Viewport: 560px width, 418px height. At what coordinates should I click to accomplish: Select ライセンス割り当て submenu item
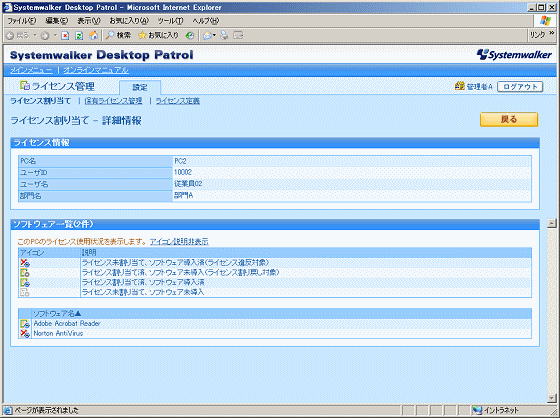[40, 101]
